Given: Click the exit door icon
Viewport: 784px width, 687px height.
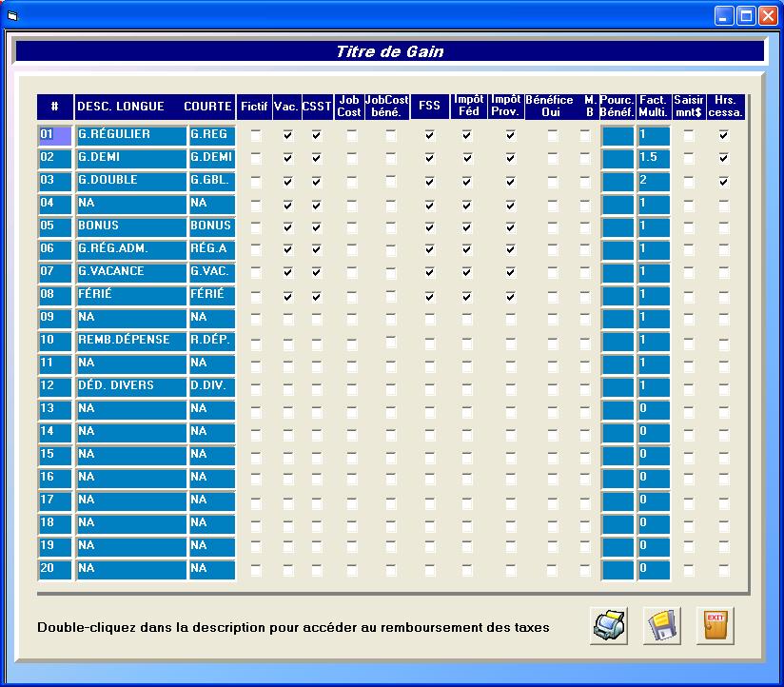Looking at the screenshot, I should point(715,625).
